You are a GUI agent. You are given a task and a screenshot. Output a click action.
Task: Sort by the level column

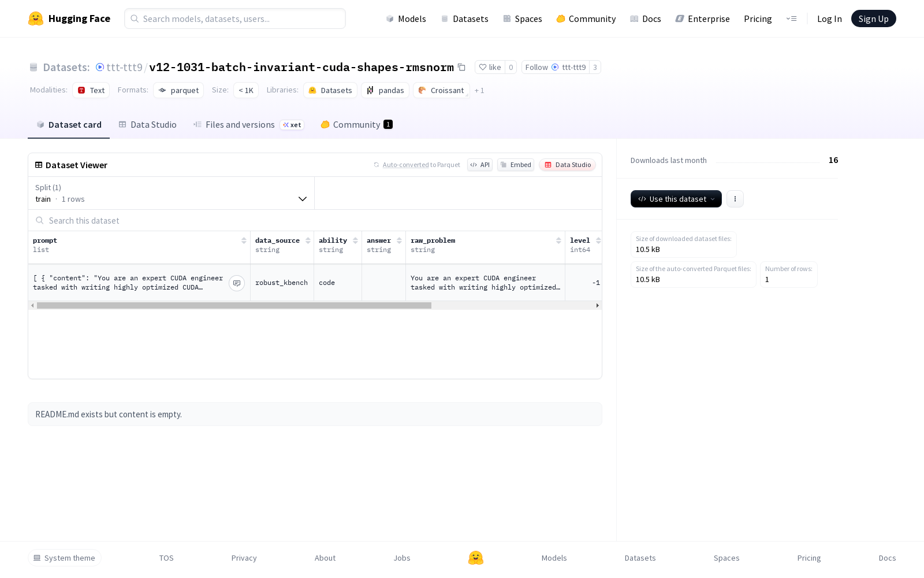[x=598, y=240]
